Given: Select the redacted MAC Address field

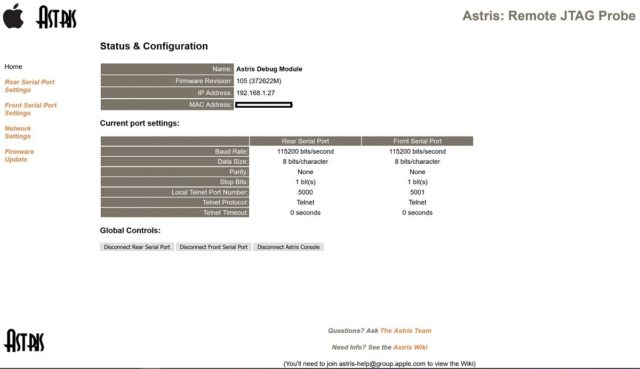Looking at the screenshot, I should pos(264,105).
